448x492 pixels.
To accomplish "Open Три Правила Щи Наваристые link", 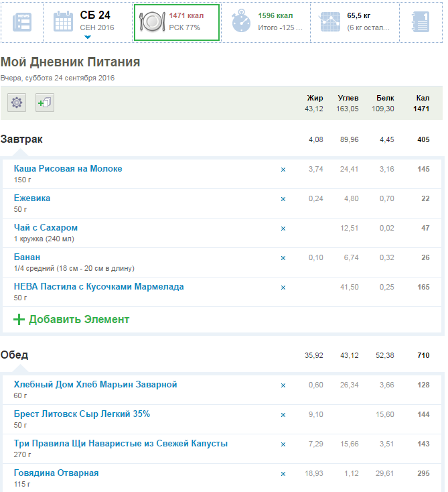I will 121,444.
